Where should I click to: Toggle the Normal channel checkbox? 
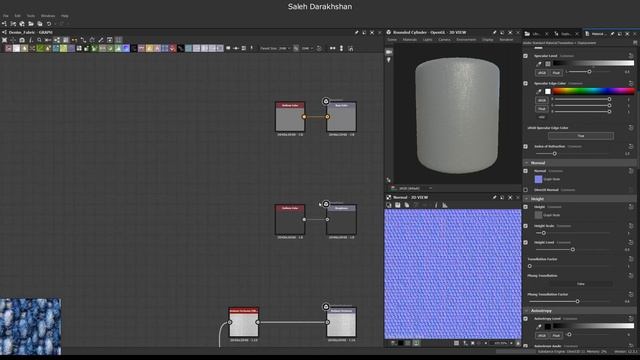pos(526,171)
